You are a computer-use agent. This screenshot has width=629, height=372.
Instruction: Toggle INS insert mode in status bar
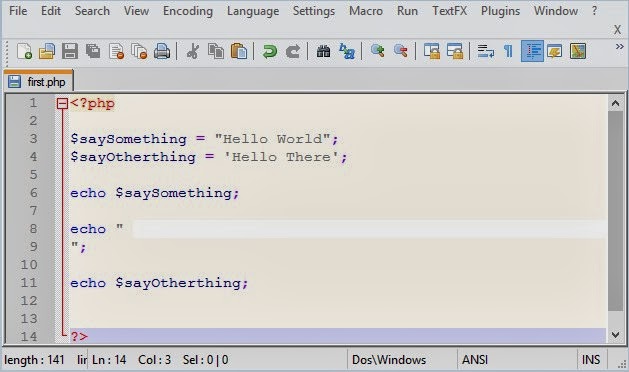[x=591, y=360]
